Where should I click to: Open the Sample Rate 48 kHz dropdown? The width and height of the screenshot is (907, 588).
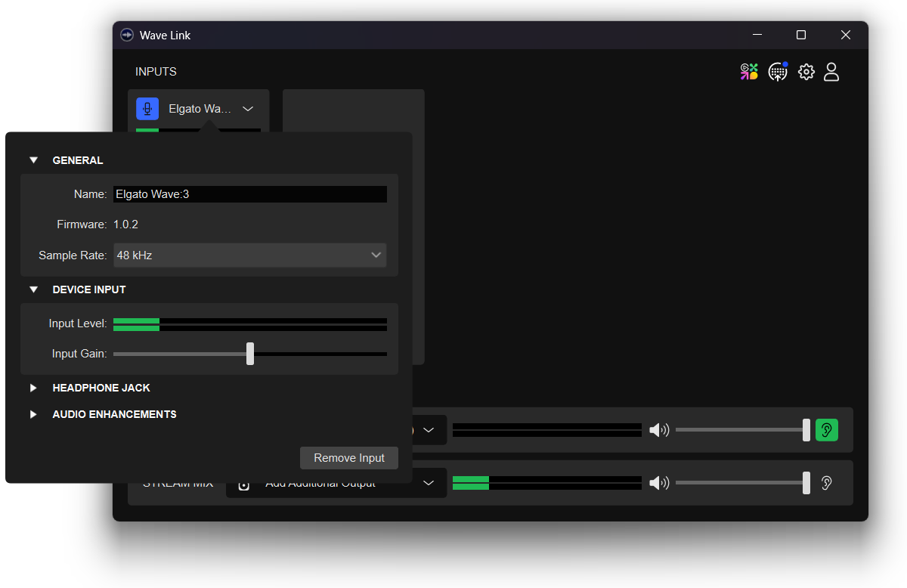coord(250,255)
